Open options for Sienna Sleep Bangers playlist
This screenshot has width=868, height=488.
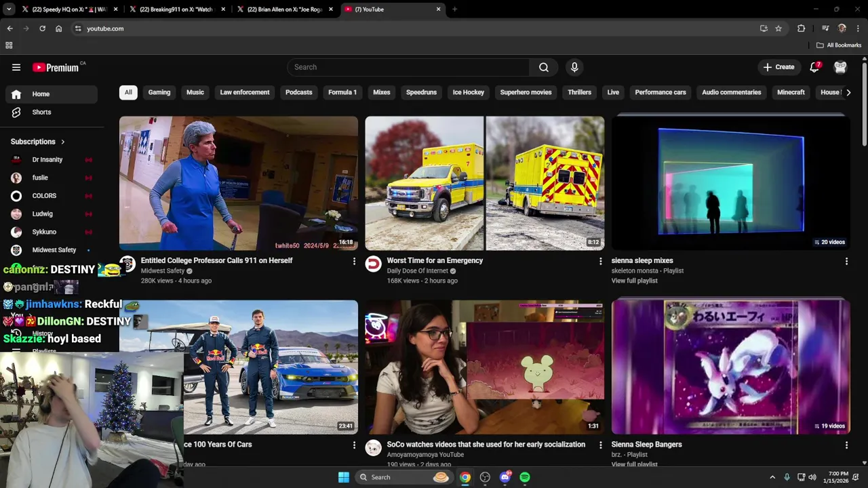846,445
